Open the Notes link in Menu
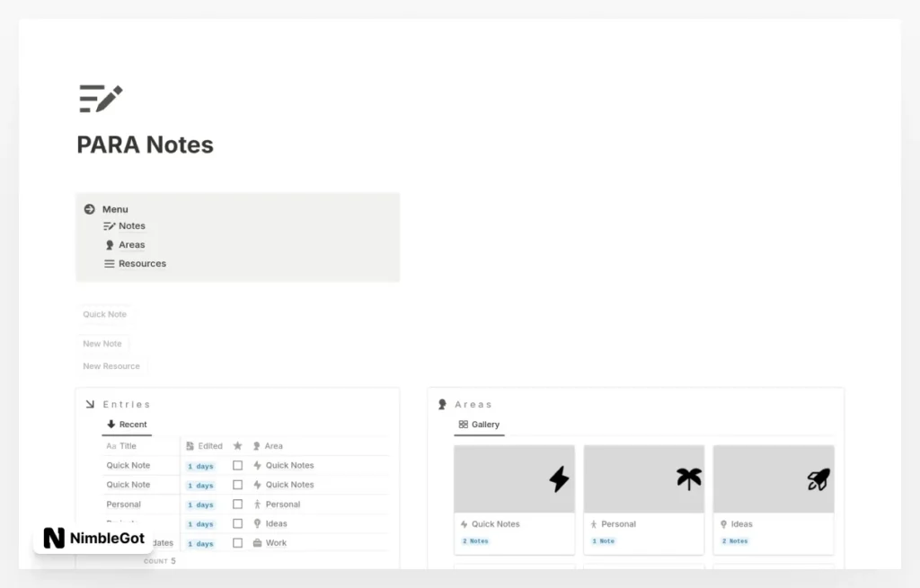This screenshot has width=920, height=588. tap(131, 226)
